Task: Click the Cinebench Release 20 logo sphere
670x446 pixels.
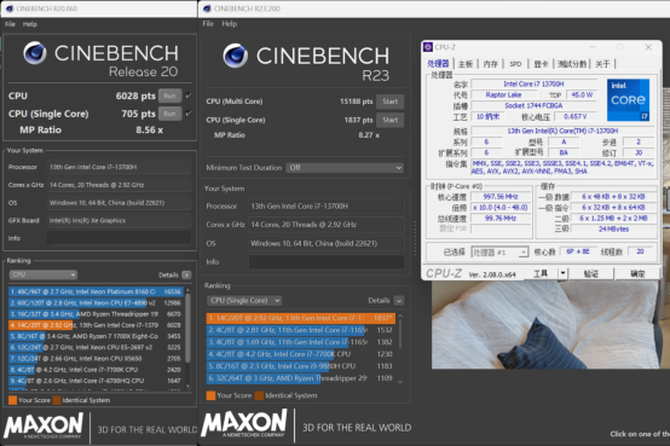Action: coord(35,53)
